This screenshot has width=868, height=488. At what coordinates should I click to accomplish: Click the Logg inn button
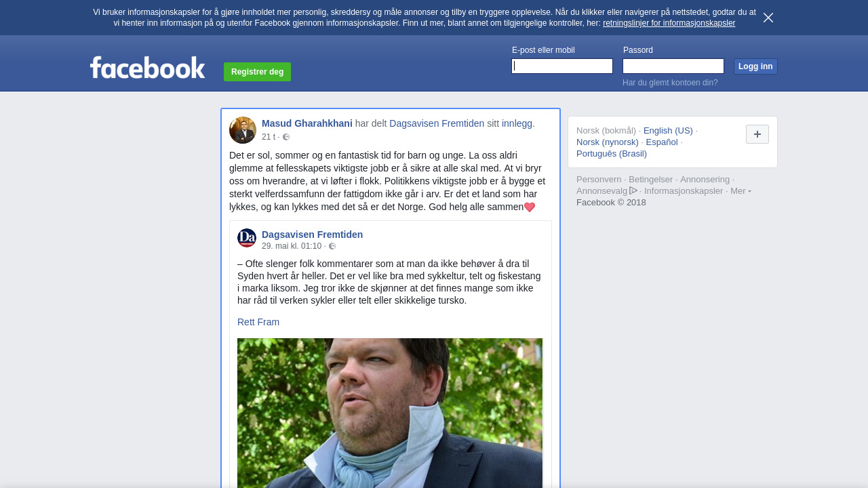[755, 66]
